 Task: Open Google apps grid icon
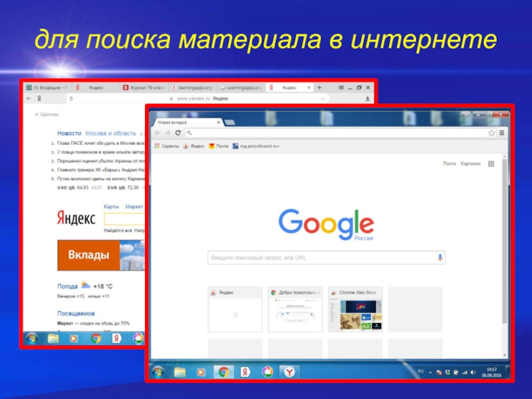(x=491, y=164)
